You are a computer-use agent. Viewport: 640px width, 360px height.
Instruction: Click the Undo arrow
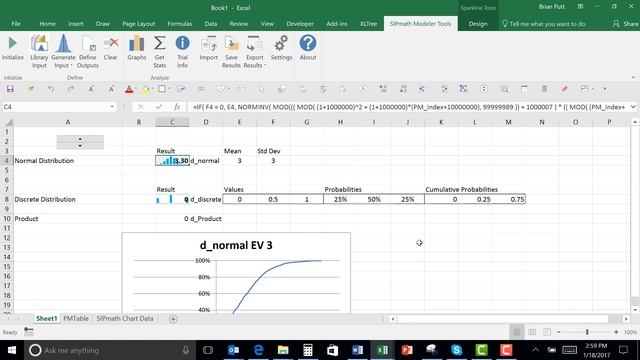(x=51, y=89)
